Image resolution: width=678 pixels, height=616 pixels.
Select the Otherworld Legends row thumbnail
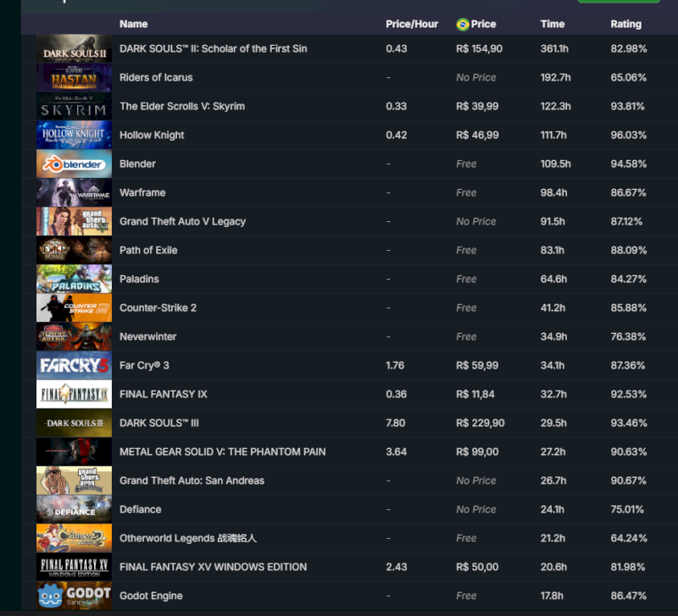tap(74, 539)
